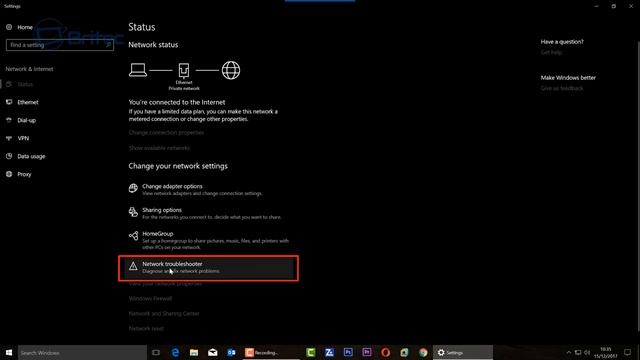Viewport: 640px width, 360px height.
Task: Open Home in Settings sidebar
Action: point(20,27)
